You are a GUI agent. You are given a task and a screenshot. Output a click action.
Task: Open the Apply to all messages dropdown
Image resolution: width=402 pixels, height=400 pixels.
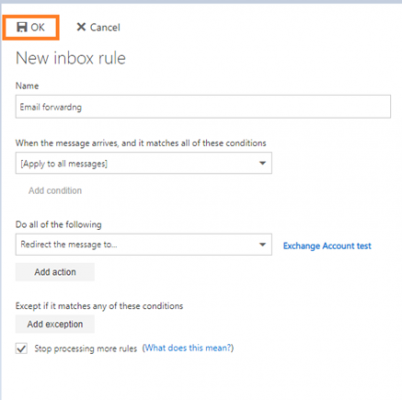point(143,163)
